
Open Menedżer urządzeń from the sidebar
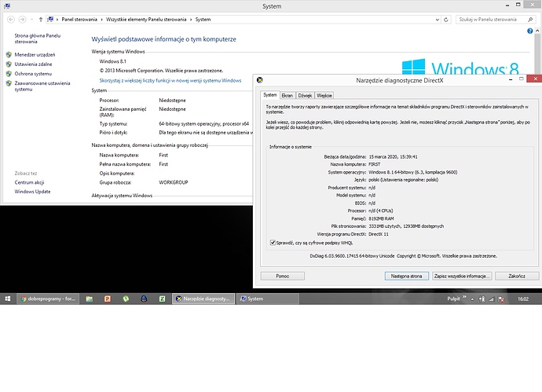35,55
